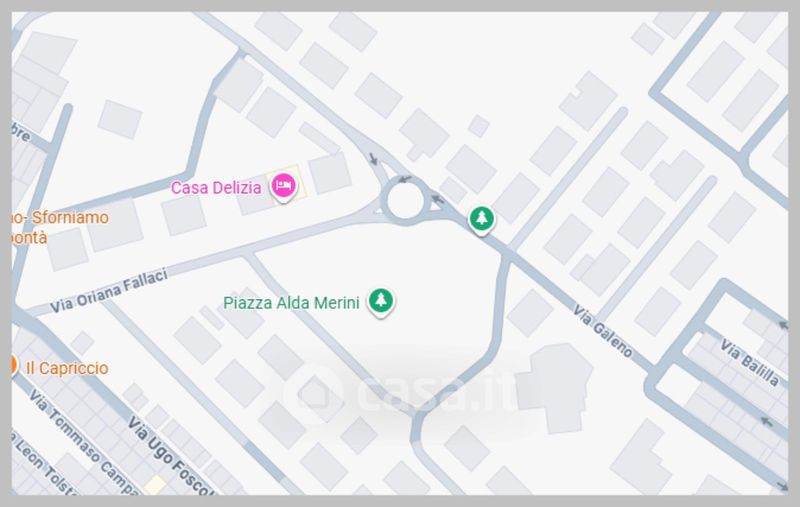Click the large building southeast of the piazza

(555, 386)
